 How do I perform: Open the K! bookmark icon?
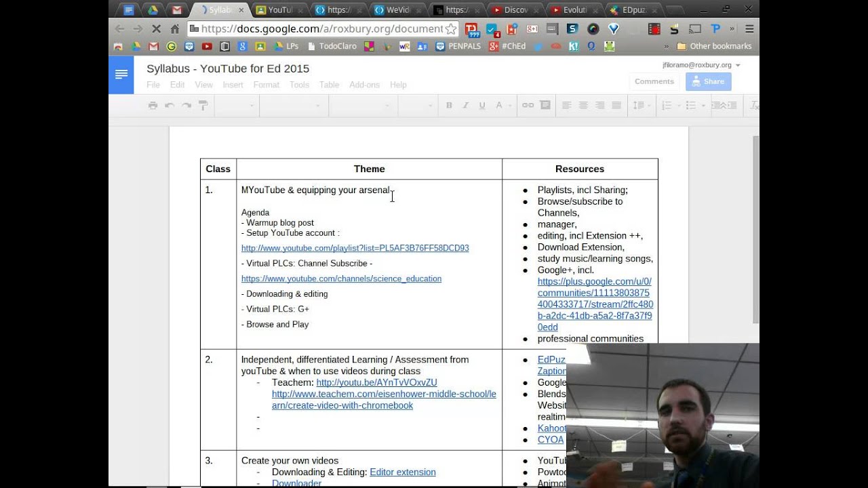click(x=574, y=47)
